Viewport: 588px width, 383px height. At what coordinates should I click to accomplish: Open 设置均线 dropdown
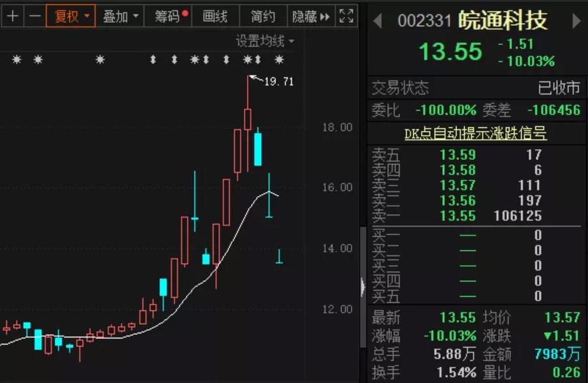(264, 41)
